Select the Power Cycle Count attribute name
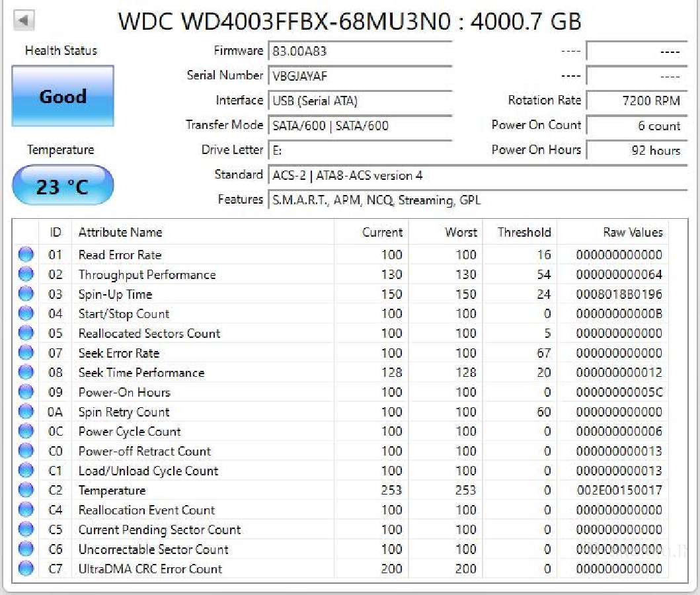Viewport: 700px width, 595px height. click(130, 432)
